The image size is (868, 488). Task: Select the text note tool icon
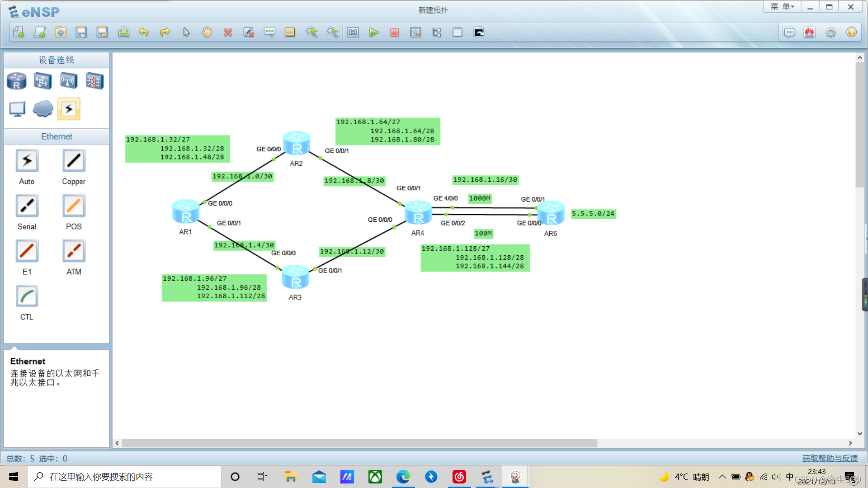click(269, 33)
